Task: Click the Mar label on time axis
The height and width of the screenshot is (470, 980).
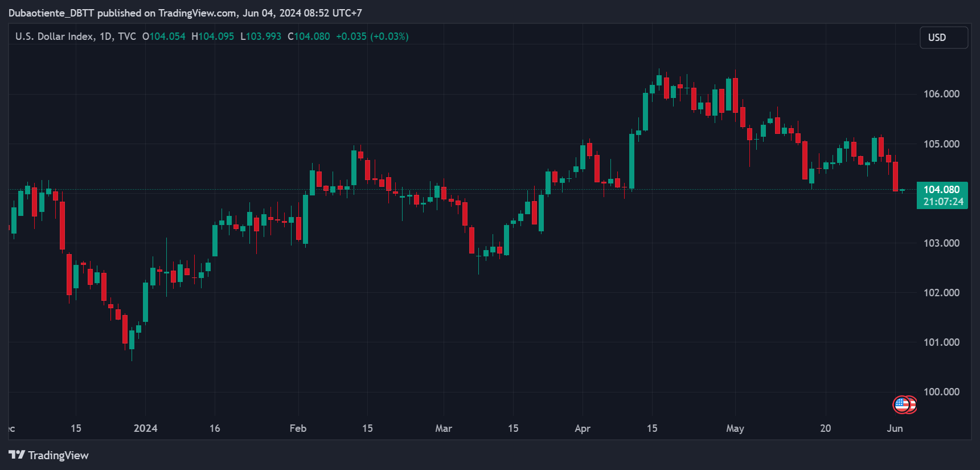Action: click(444, 428)
